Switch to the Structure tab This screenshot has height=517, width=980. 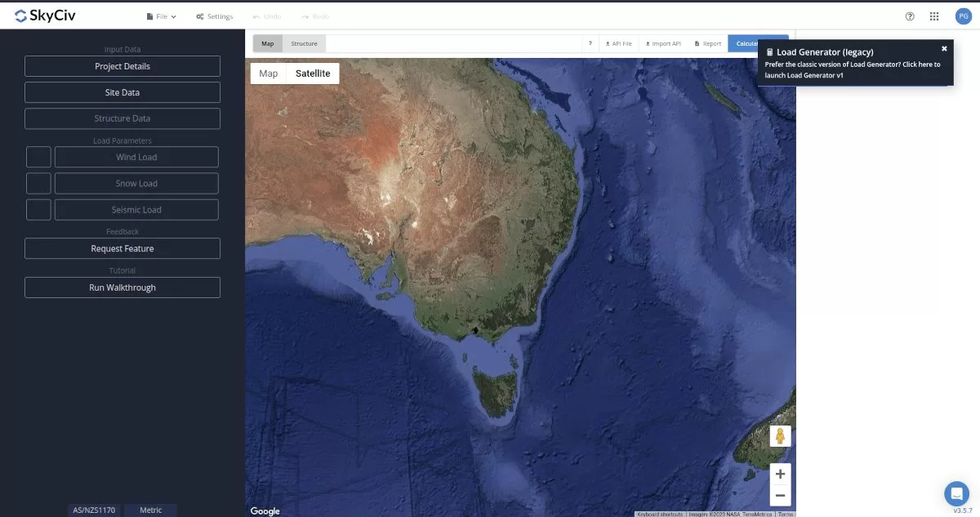coord(304,43)
